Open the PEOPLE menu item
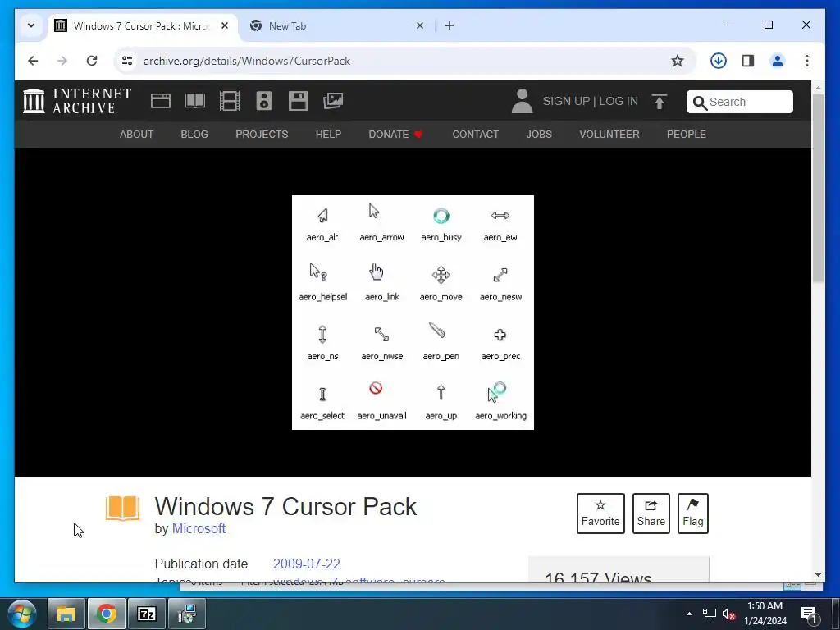Screen dimensions: 840x630 click(687, 134)
